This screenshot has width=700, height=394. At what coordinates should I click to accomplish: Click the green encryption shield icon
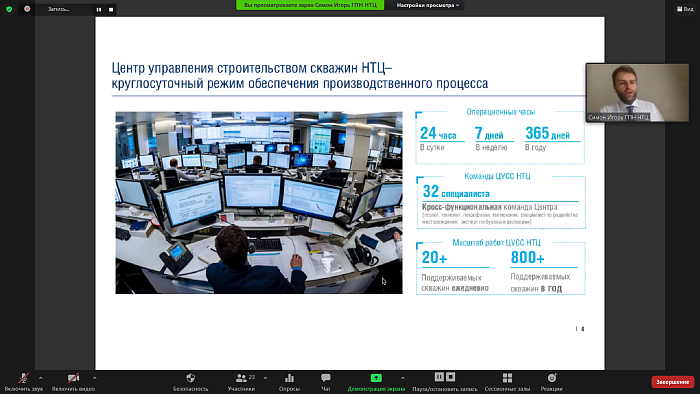(x=9, y=9)
